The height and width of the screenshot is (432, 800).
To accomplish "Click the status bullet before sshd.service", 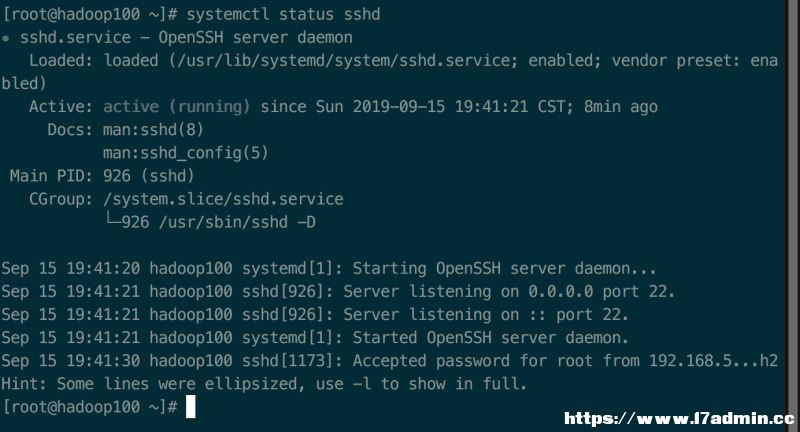I will click(5, 38).
